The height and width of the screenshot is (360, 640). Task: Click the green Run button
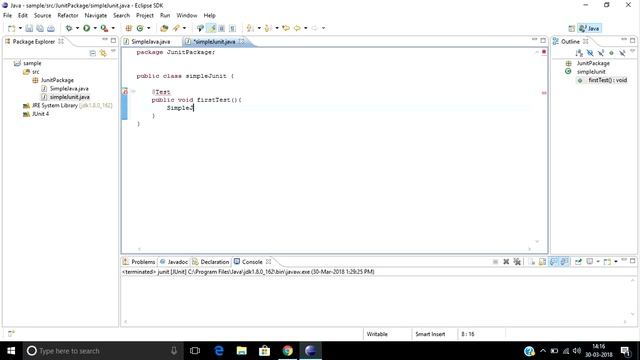coord(87,28)
